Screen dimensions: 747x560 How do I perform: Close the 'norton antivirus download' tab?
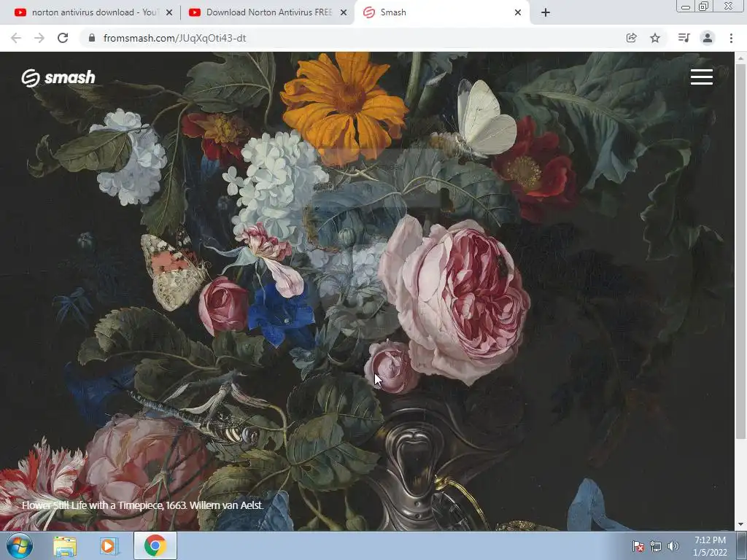[169, 13]
